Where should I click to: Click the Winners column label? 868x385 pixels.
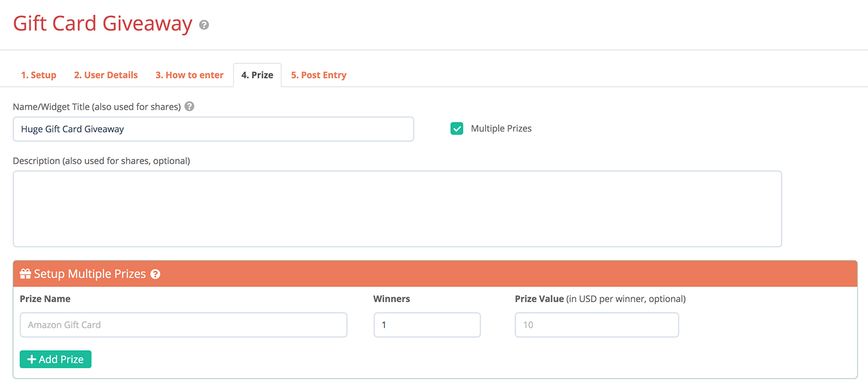click(392, 299)
